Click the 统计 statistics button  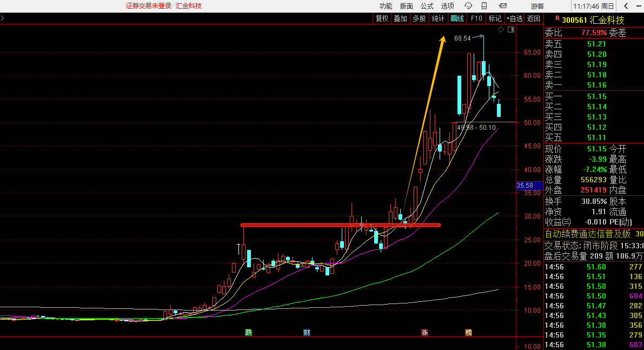point(438,18)
